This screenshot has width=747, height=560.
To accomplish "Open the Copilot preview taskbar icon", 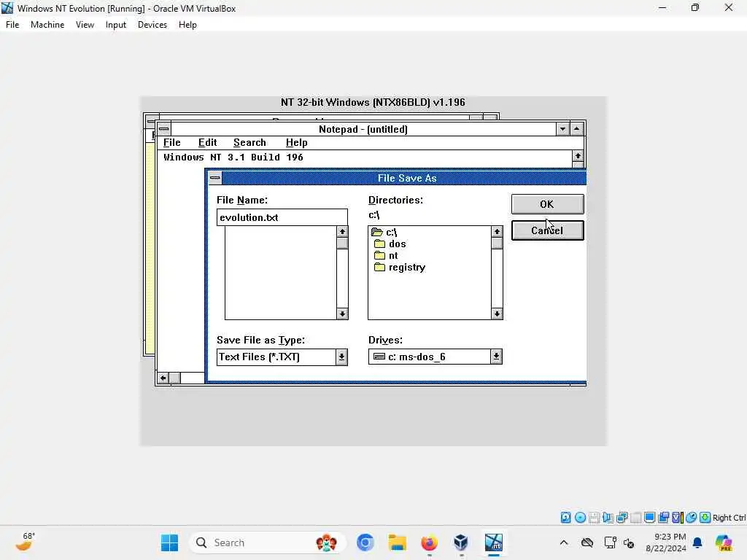I will coord(724,542).
